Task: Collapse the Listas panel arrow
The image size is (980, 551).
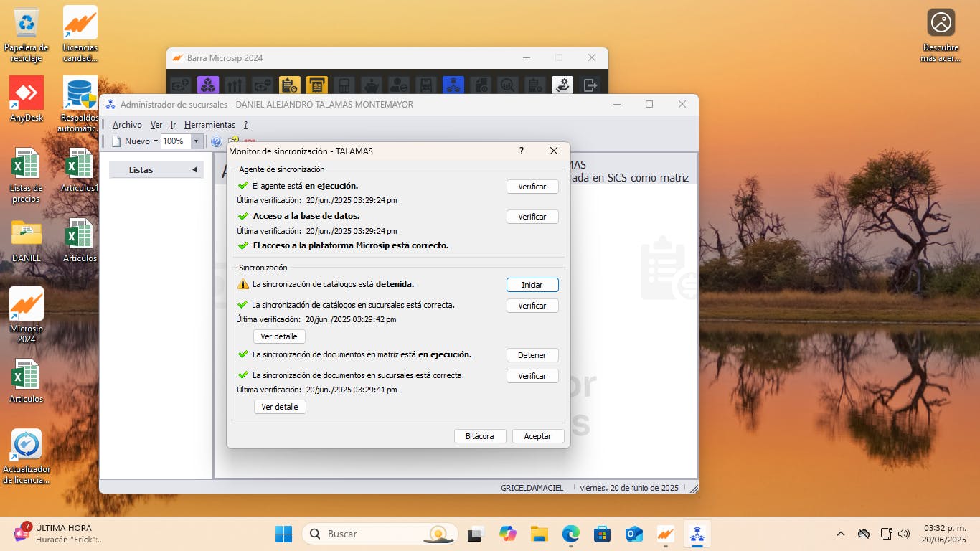Action: click(x=194, y=170)
